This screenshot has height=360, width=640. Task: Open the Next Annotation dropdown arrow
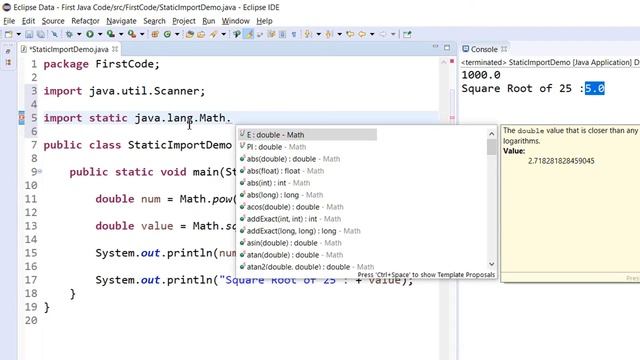(318, 34)
